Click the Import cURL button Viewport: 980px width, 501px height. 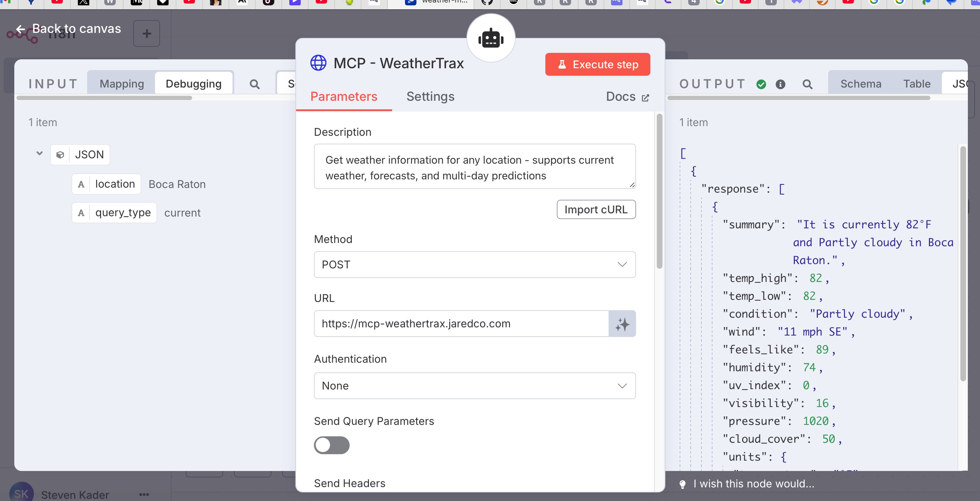coord(596,209)
